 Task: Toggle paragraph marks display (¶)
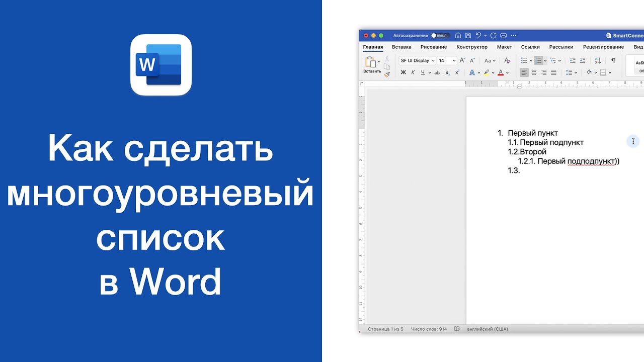tap(613, 60)
